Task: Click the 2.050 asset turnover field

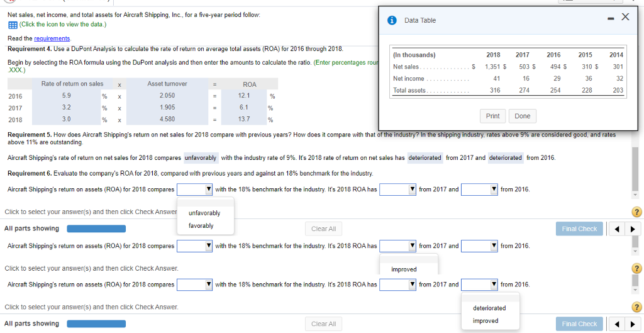Action: 167,96
